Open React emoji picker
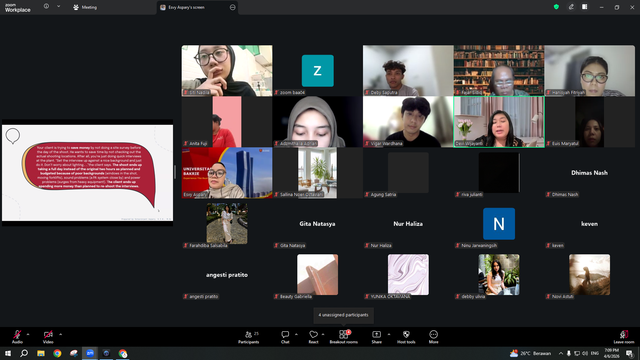This screenshot has width=640, height=360. 313,337
